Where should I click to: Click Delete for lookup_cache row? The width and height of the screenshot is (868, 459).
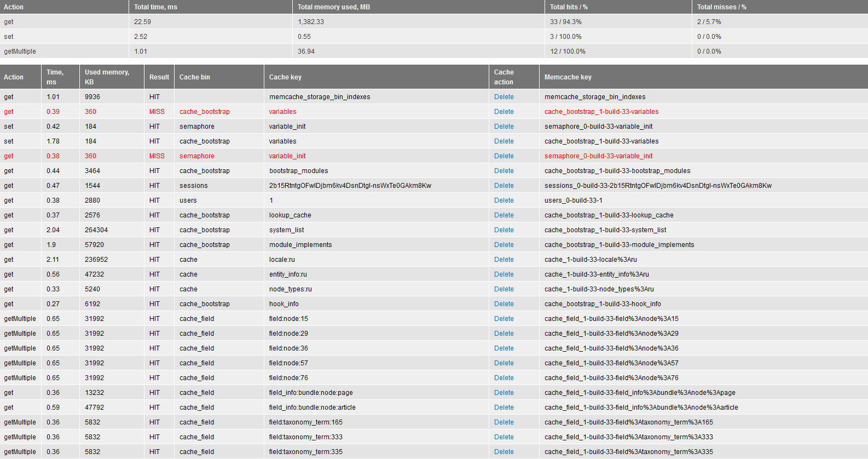coord(504,215)
